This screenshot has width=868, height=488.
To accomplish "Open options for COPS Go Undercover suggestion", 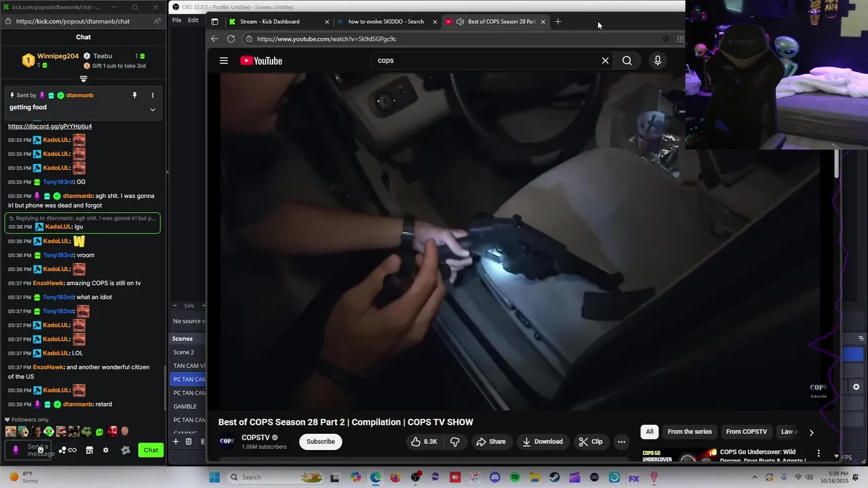I will tap(818, 453).
